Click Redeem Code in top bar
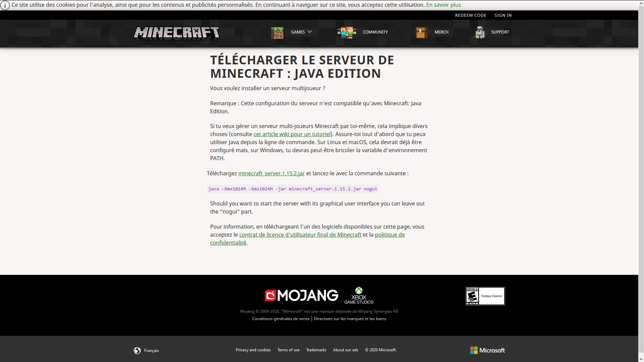The height and width of the screenshot is (362, 644). pos(471,15)
